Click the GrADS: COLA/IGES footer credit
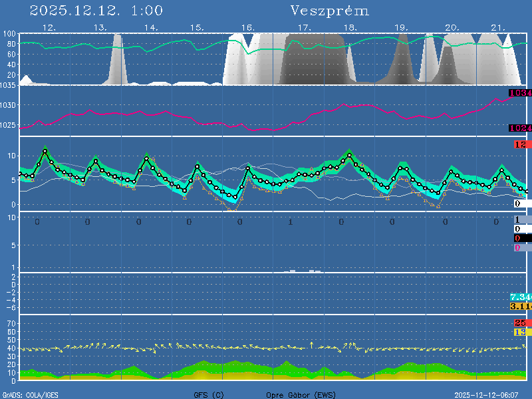Viewport: 532px width, 399px height. click(x=30, y=395)
